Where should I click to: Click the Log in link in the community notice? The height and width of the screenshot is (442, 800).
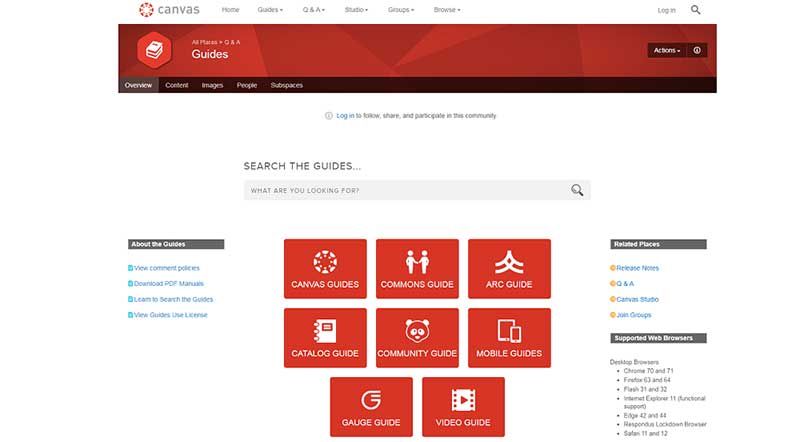coord(345,116)
